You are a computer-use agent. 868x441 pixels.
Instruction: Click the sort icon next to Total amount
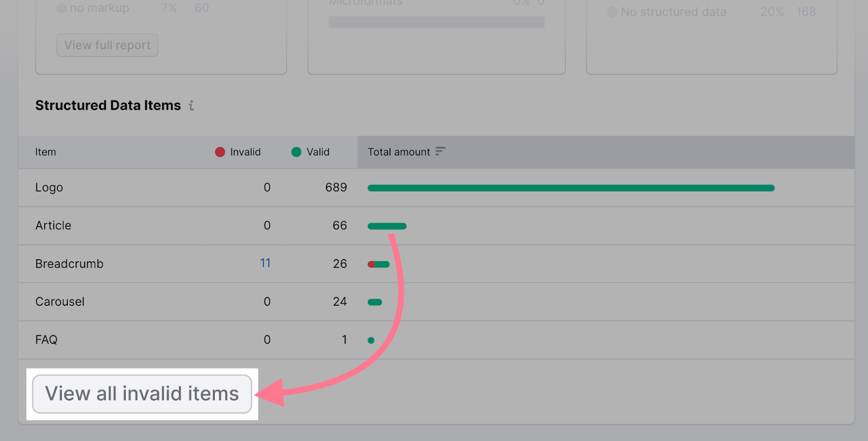click(x=439, y=152)
